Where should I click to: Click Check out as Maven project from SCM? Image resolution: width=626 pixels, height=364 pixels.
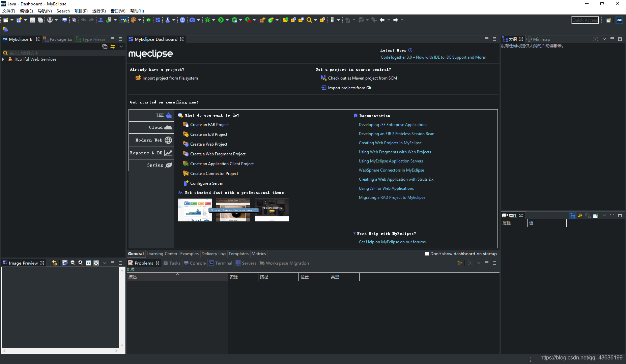362,78
